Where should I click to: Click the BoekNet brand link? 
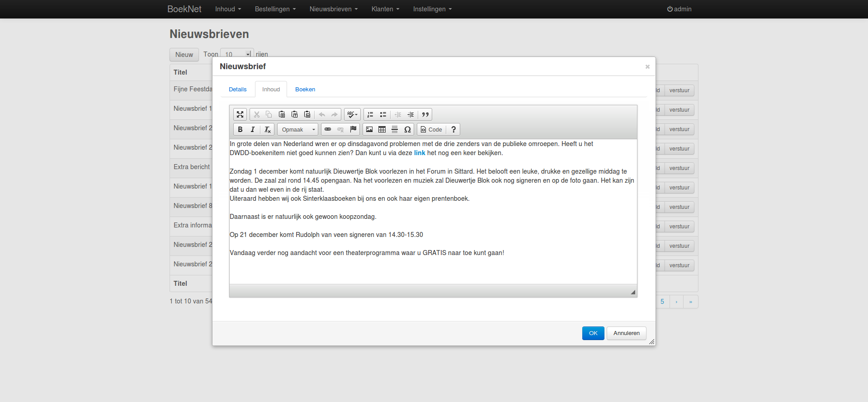click(184, 9)
